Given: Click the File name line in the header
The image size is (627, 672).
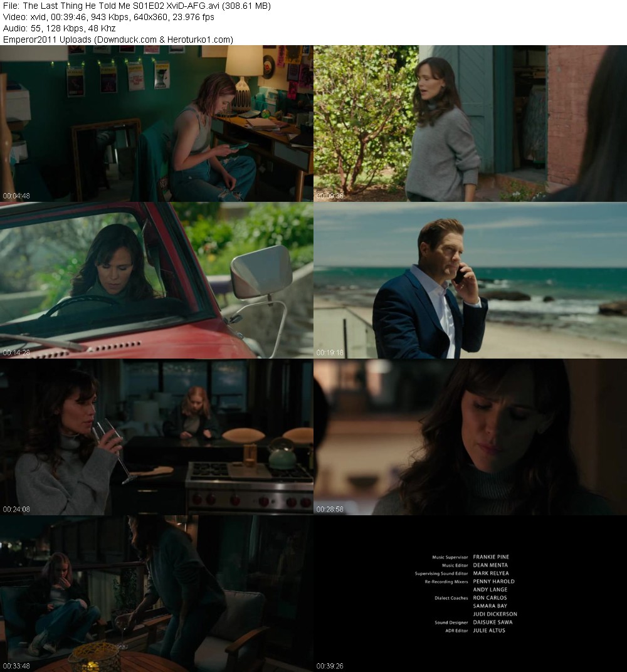Looking at the screenshot, I should click(137, 6).
